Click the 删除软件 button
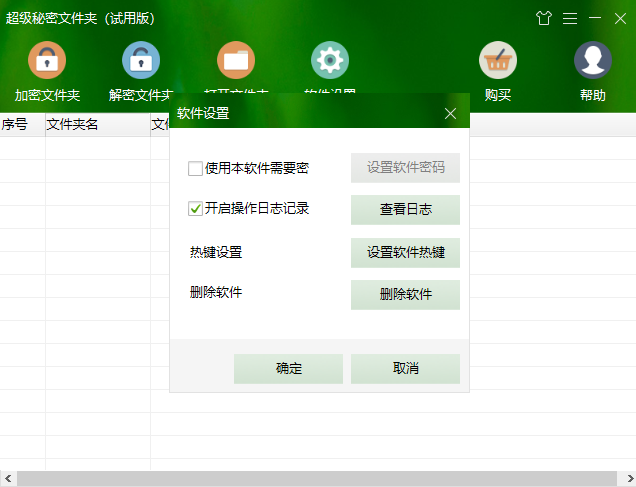 [x=405, y=295]
